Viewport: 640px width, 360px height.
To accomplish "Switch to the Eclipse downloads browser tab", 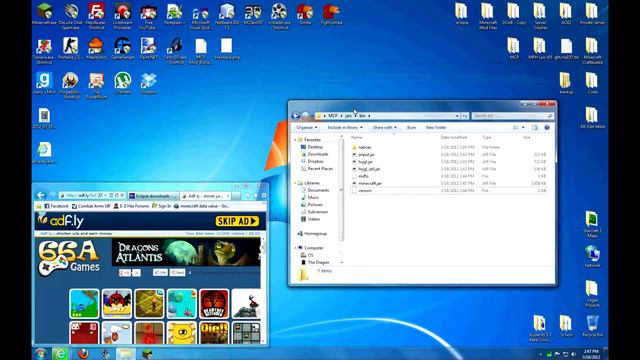I will [x=153, y=196].
